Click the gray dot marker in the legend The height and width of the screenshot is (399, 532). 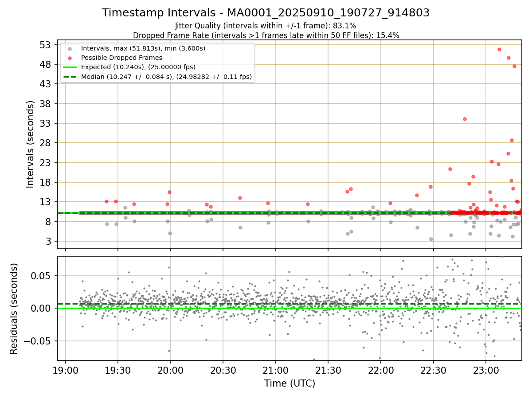pos(70,48)
